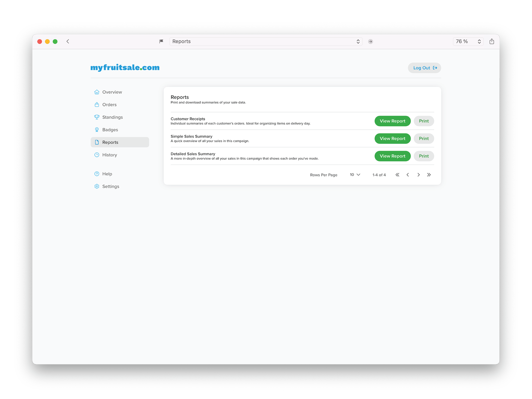The image size is (532, 399).
Task: Click the question mark icon next to Help
Action: pos(97,174)
